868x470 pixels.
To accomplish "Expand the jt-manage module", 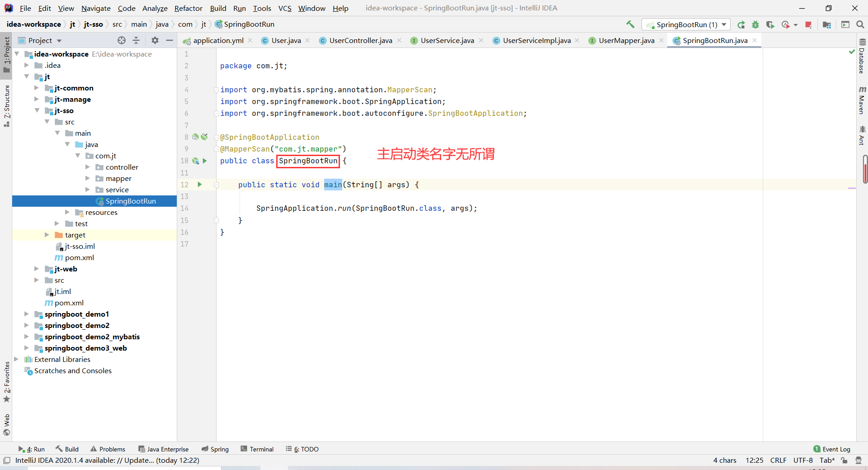I will (37, 99).
